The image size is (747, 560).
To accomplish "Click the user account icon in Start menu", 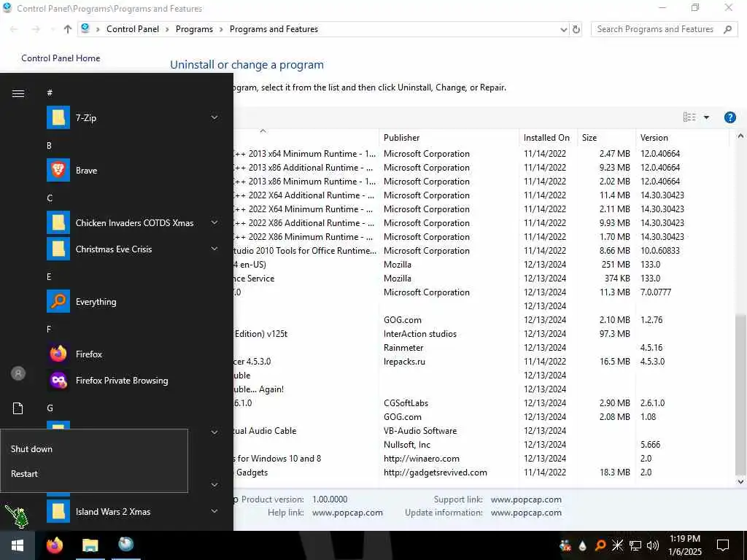I will 18,373.
